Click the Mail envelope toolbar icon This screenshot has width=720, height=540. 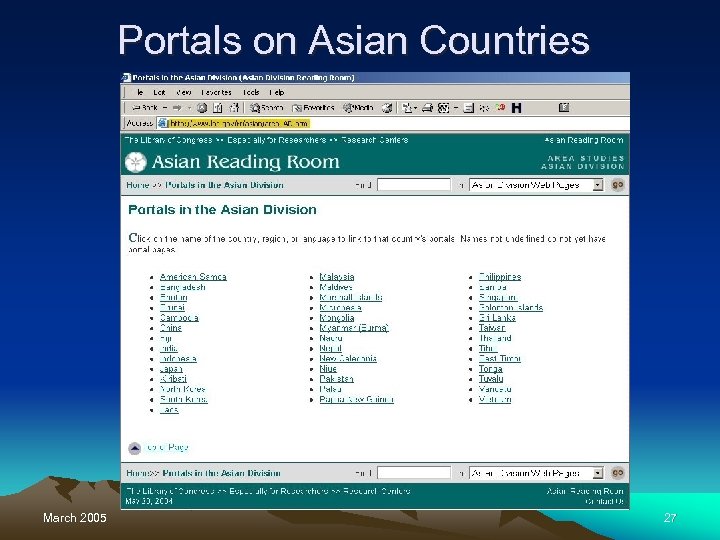(x=406, y=108)
